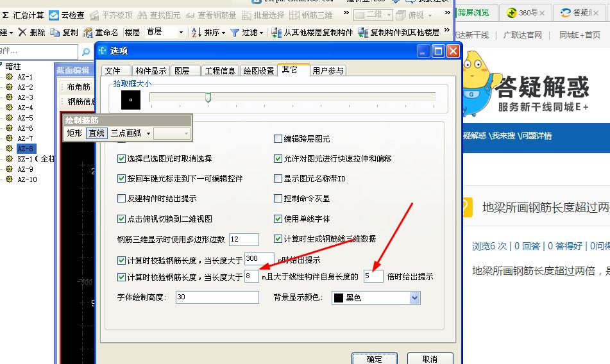Screen dimensions: 610x364
Task: Click the 取消 button
Action: [430, 359]
